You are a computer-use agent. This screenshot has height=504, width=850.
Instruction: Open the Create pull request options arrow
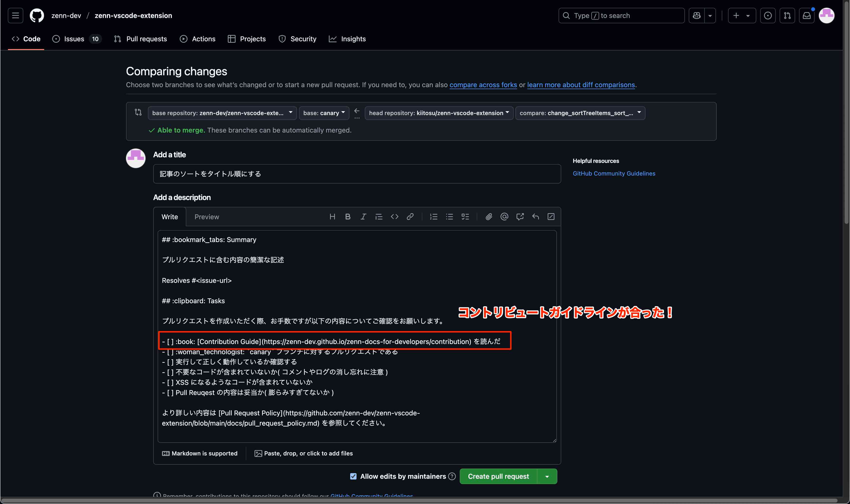point(547,476)
